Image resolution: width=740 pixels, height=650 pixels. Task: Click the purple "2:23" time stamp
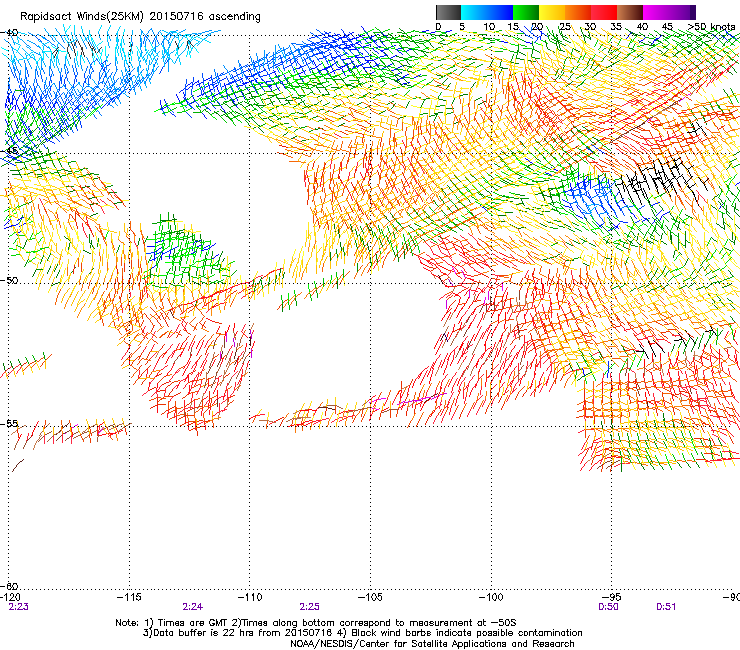(18, 607)
